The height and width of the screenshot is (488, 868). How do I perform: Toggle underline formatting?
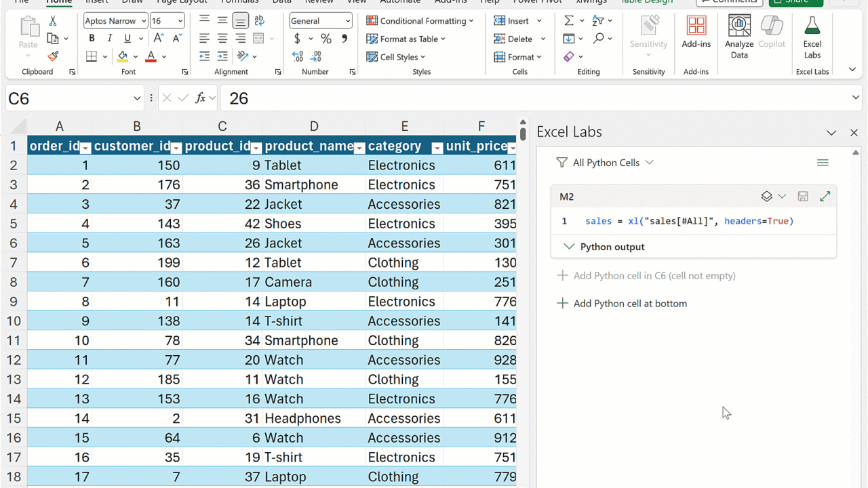pos(126,39)
